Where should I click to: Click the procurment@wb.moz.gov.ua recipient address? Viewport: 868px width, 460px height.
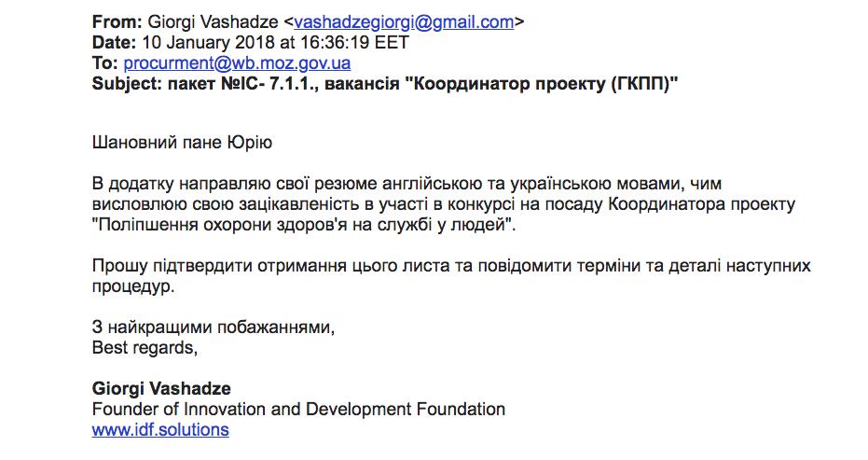coord(237,63)
